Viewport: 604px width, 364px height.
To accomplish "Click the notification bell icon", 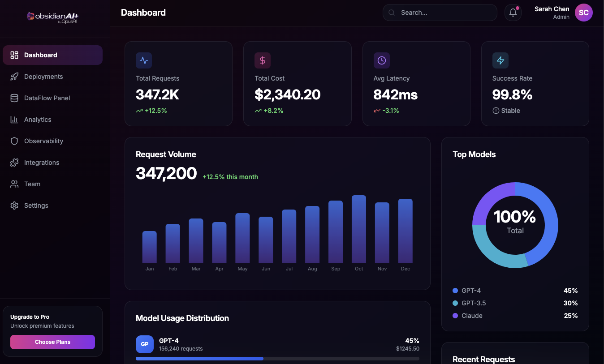I will pyautogui.click(x=513, y=13).
